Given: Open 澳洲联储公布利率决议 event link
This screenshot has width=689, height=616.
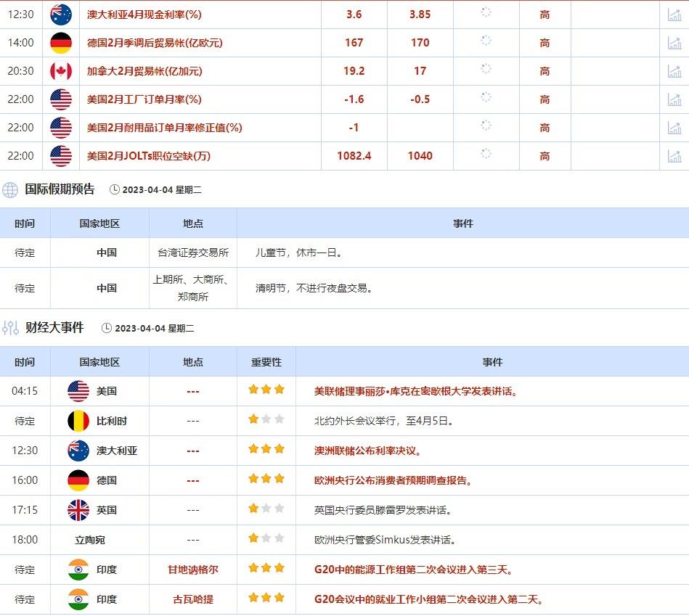Looking at the screenshot, I should (367, 451).
